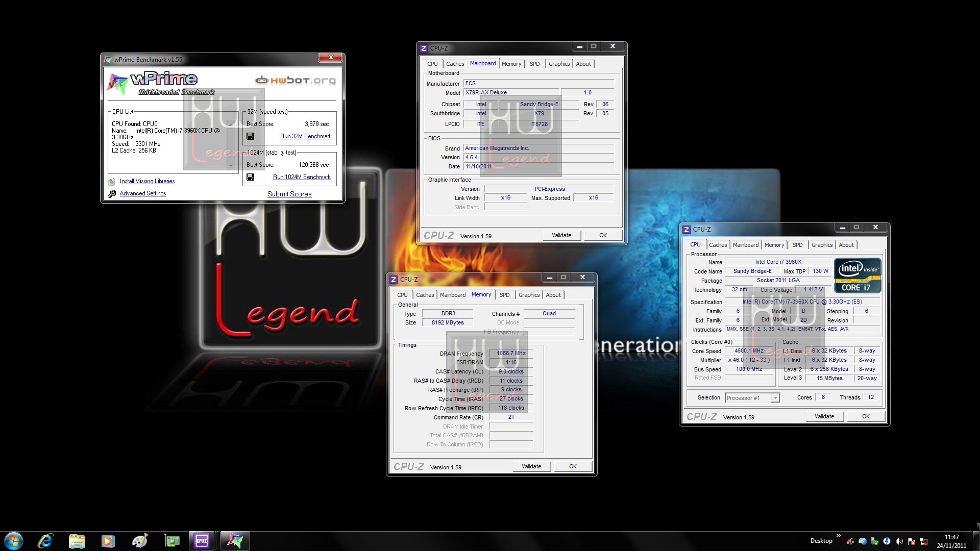Open the Caches tab in the CPU CPU-Z window
980x551 pixels.
pyautogui.click(x=718, y=245)
